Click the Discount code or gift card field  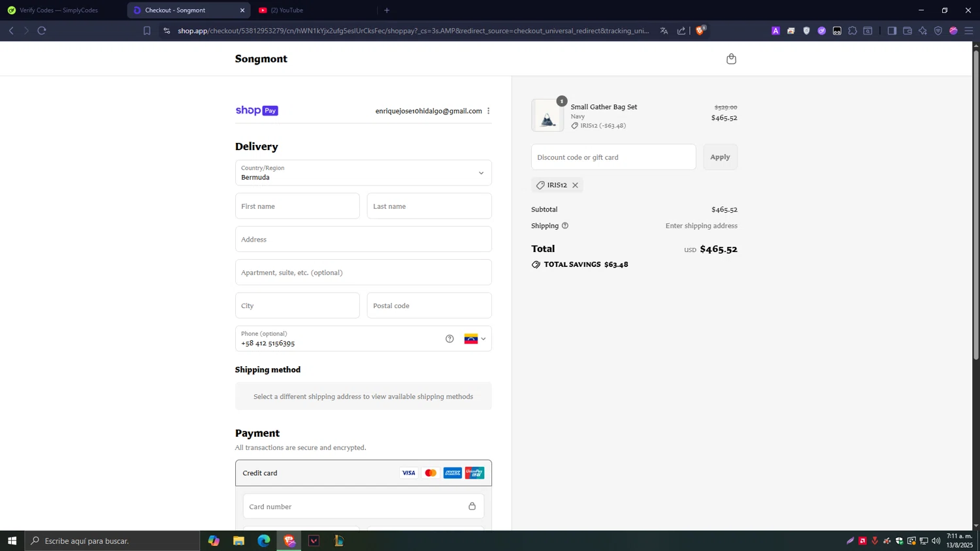pos(613,157)
